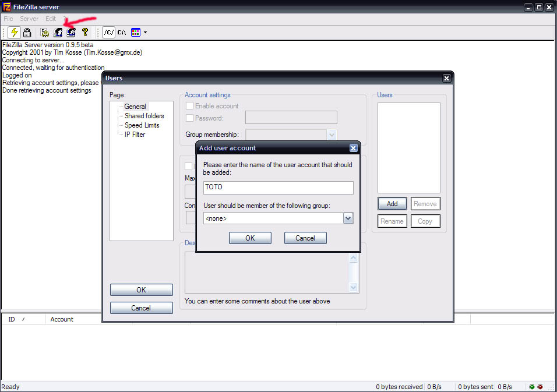
Task: Open the Users editor toolbar icon
Action: click(58, 33)
